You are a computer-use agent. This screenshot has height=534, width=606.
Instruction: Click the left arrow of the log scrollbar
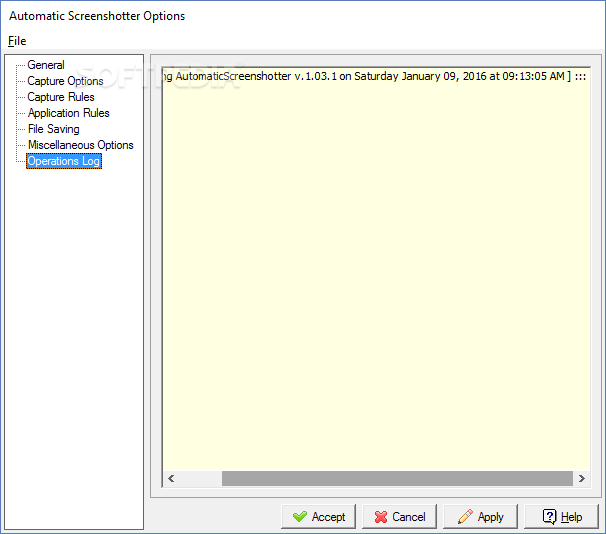171,479
